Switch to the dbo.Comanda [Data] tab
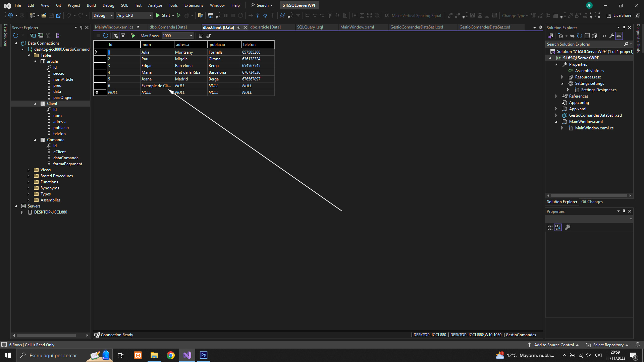The image size is (644, 362). (x=168, y=27)
